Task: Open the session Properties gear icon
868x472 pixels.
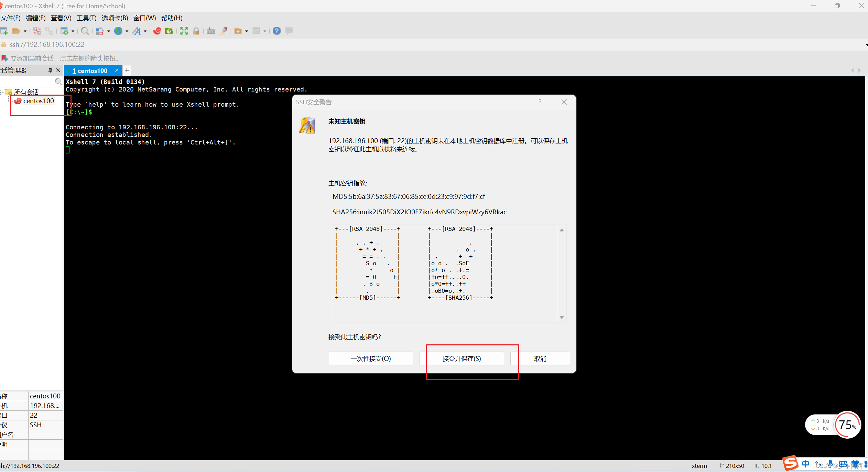Action: coord(64,31)
